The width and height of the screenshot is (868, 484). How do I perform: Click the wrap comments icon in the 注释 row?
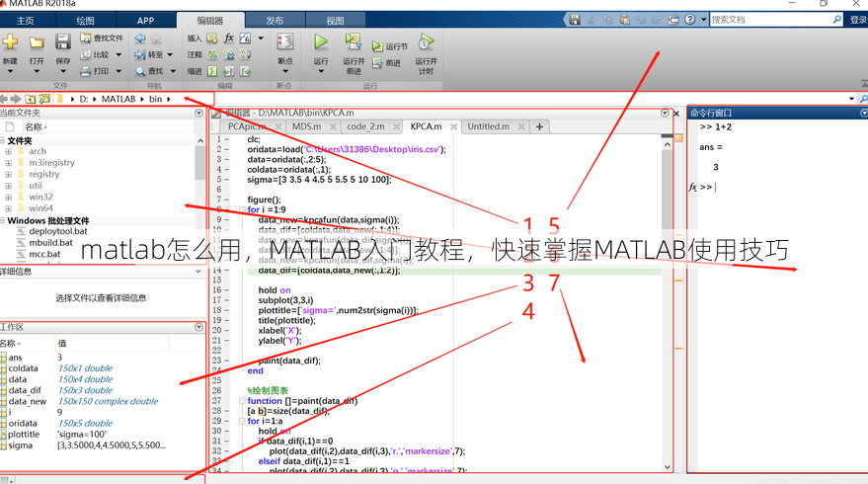pyautogui.click(x=245, y=54)
